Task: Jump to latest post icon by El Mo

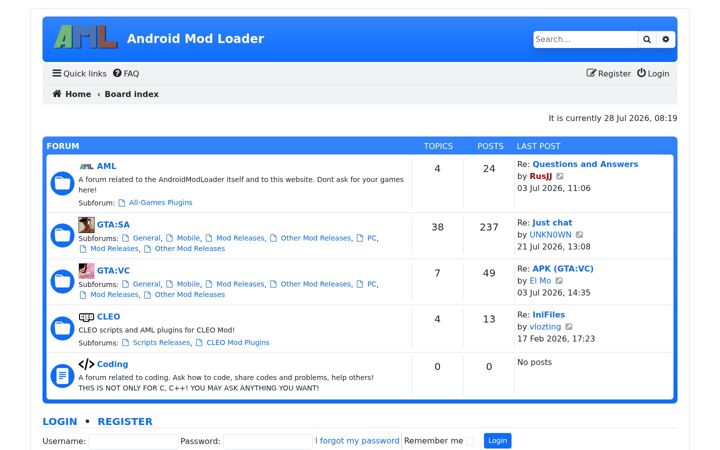Action: 559,281
